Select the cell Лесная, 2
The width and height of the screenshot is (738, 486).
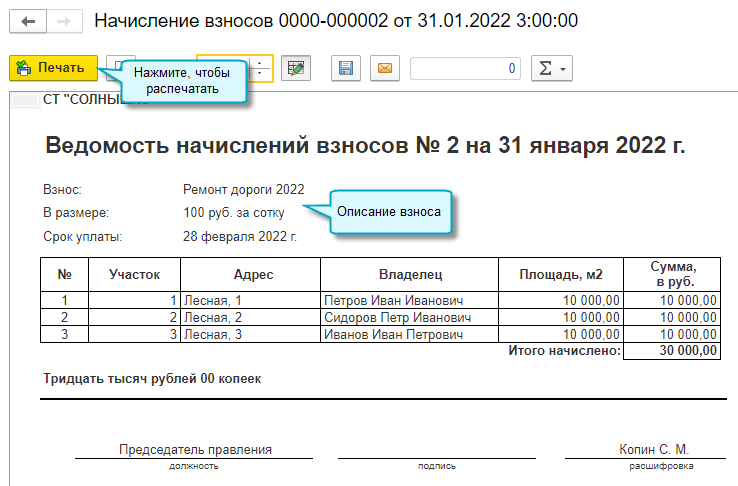250,317
